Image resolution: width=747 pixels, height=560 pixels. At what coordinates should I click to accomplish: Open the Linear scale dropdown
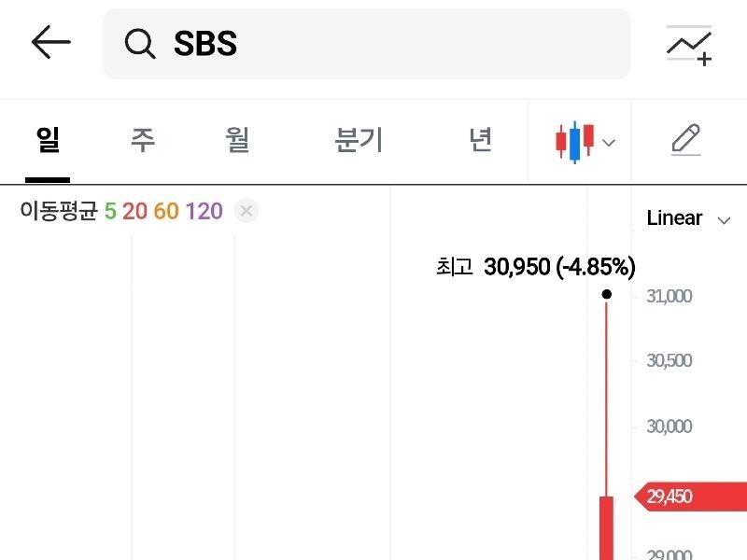687,218
